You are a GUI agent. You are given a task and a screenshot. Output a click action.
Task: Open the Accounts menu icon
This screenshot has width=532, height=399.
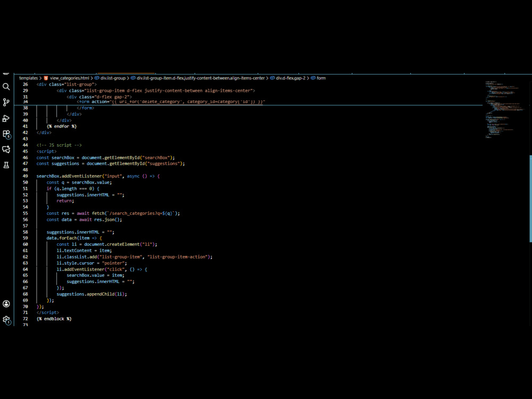(x=6, y=304)
